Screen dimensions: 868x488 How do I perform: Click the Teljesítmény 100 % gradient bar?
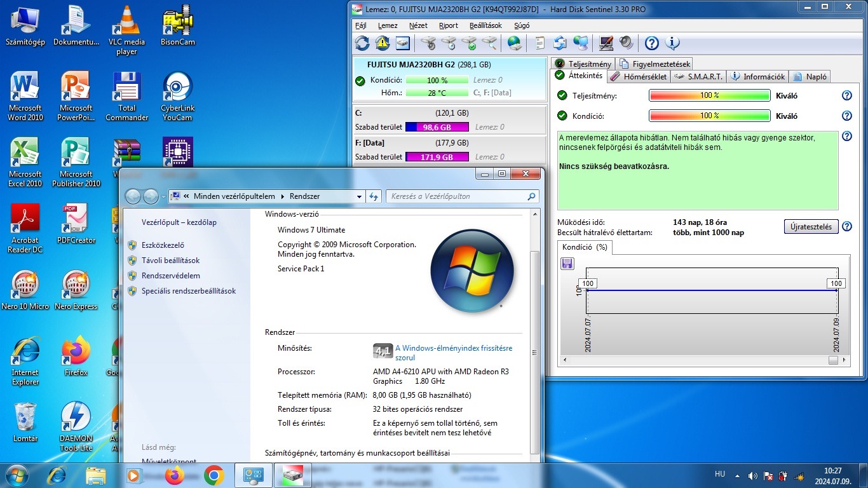[709, 95]
